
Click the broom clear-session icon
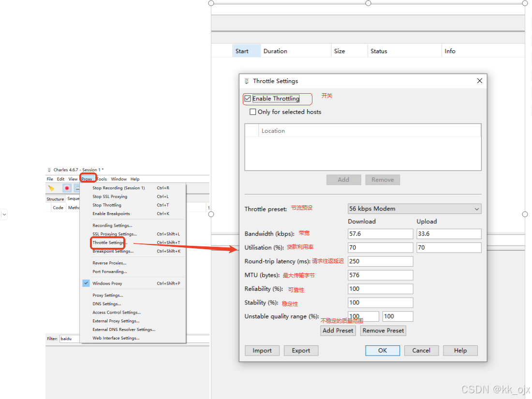pos(51,188)
